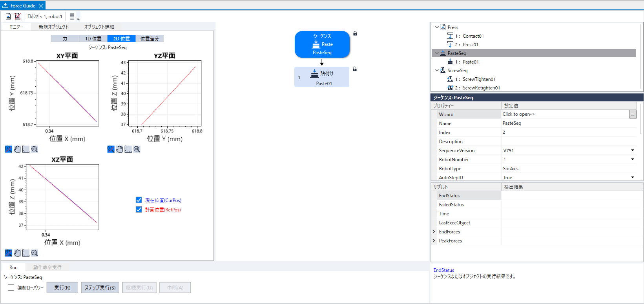The height and width of the screenshot is (304, 644).
Task: Select Contact01 in the sequence tree
Action: coord(473,36)
